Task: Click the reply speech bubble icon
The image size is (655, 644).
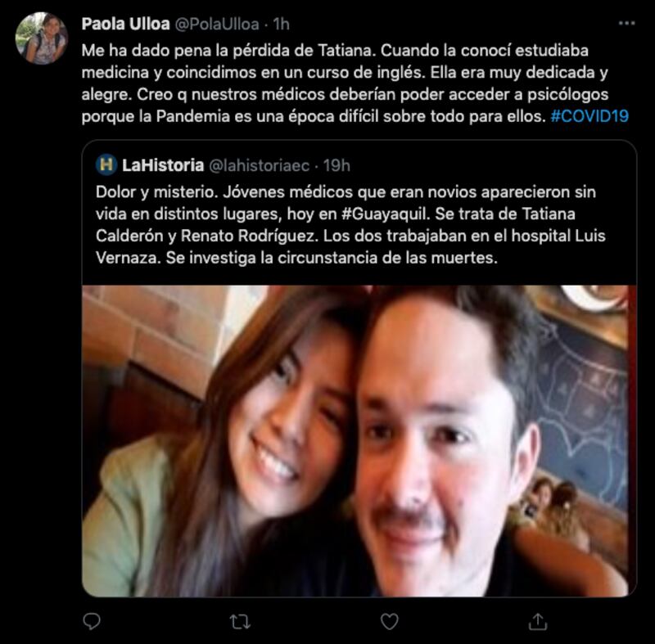Action: (92, 621)
